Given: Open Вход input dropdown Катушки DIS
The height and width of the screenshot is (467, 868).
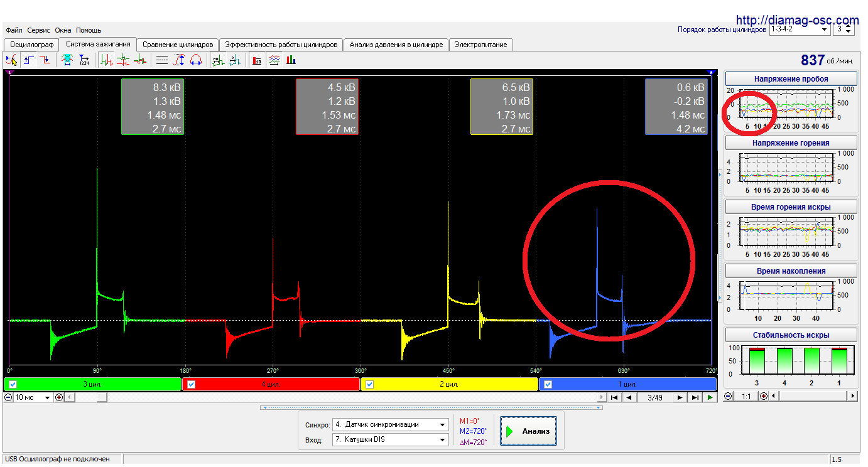Looking at the screenshot, I should click(x=390, y=439).
